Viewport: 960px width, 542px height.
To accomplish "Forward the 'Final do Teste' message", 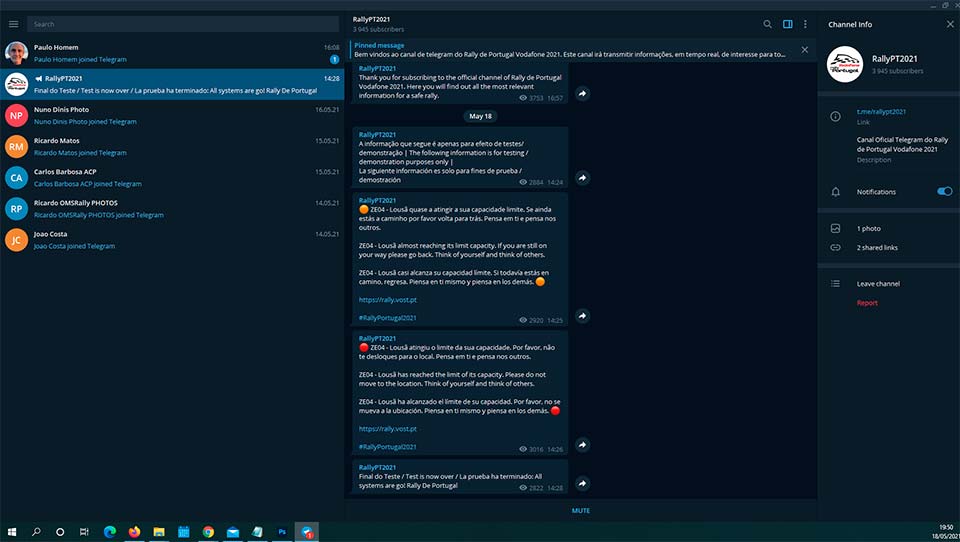I will click(582, 484).
